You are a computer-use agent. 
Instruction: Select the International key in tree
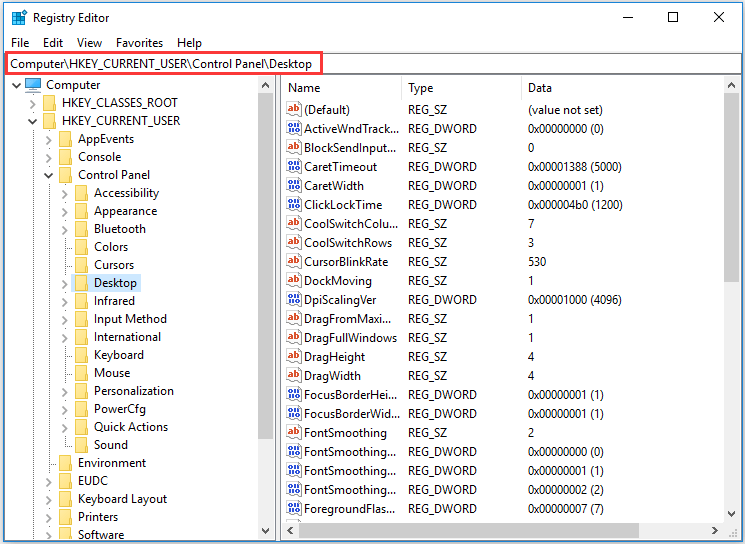[x=127, y=337]
